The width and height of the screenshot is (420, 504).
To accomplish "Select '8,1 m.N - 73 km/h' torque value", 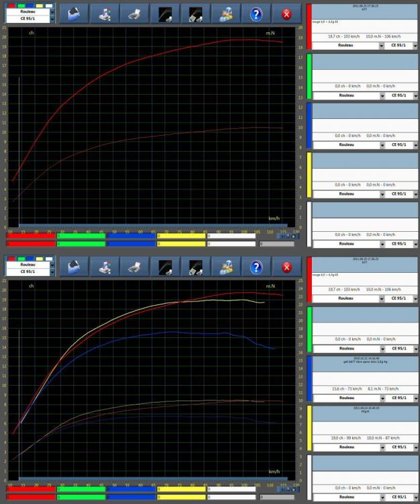I will click(383, 389).
